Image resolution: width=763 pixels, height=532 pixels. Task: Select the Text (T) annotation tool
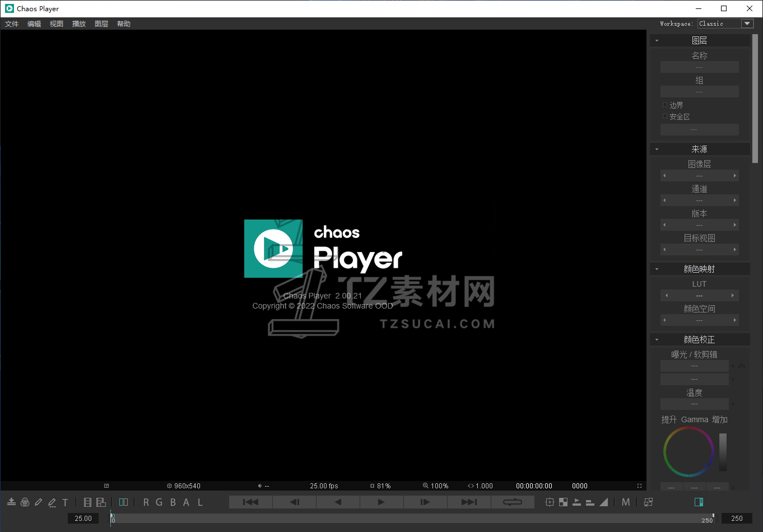click(65, 502)
